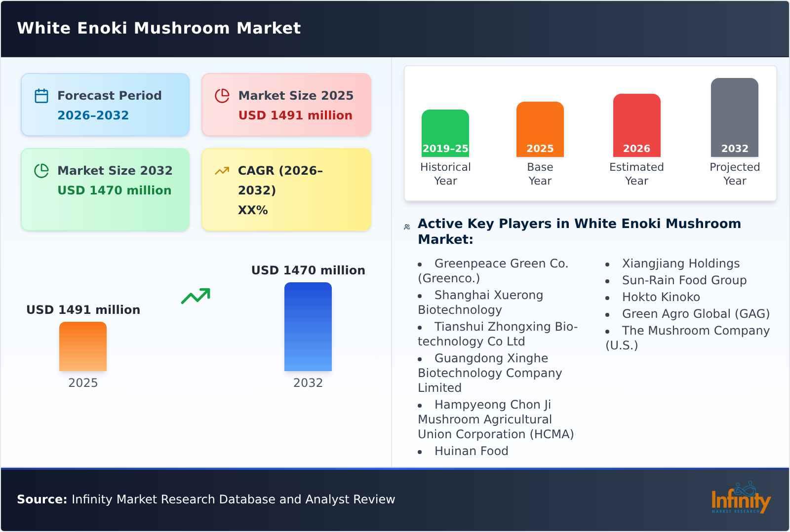
Task: Click the Hokto Kinoko list entry
Action: [x=661, y=297]
